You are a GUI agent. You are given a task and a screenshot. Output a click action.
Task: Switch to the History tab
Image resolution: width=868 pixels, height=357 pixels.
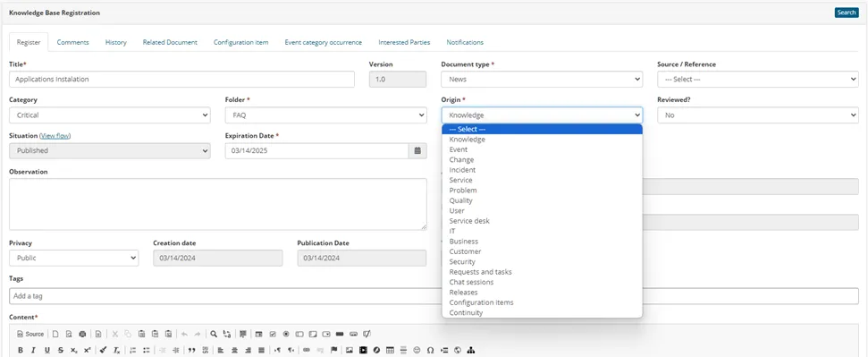115,42
